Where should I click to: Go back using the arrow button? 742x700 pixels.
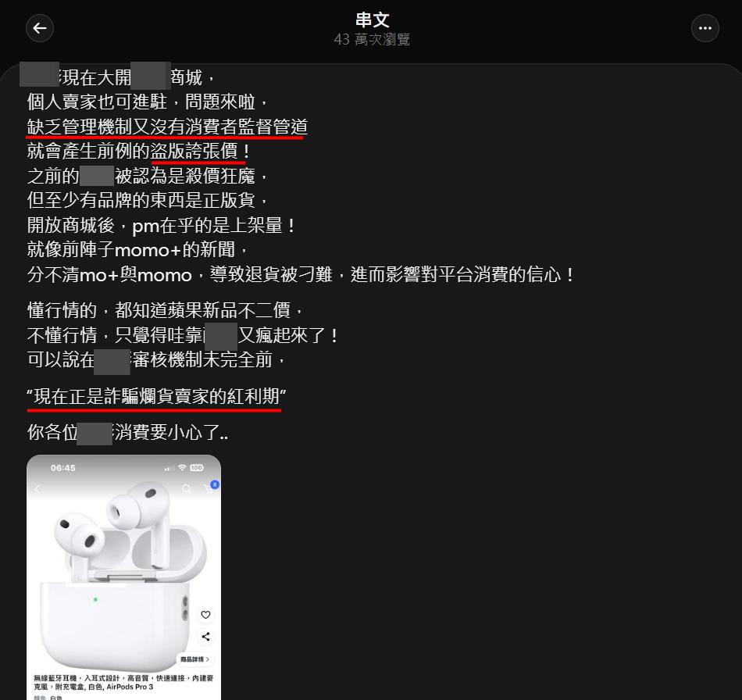tap(40, 28)
